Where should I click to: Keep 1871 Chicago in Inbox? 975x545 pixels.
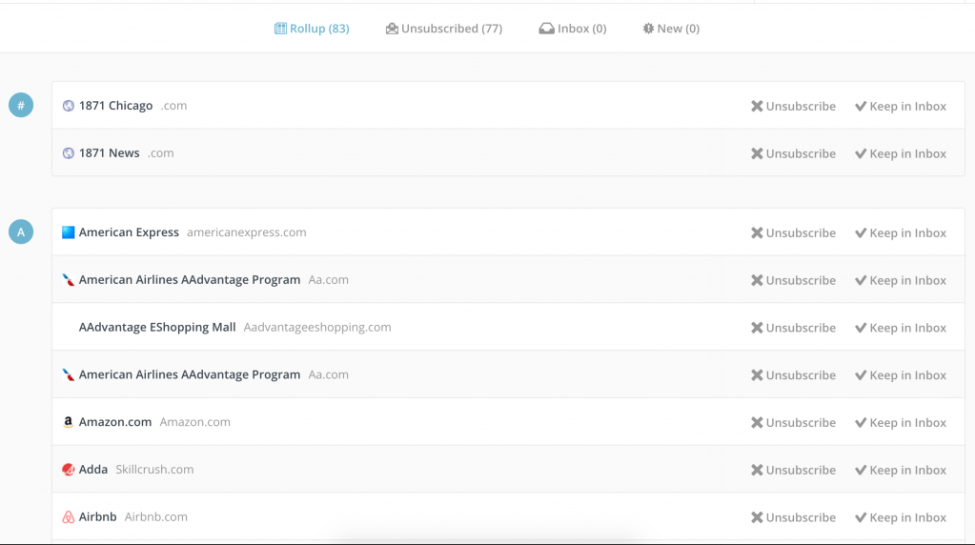click(900, 106)
